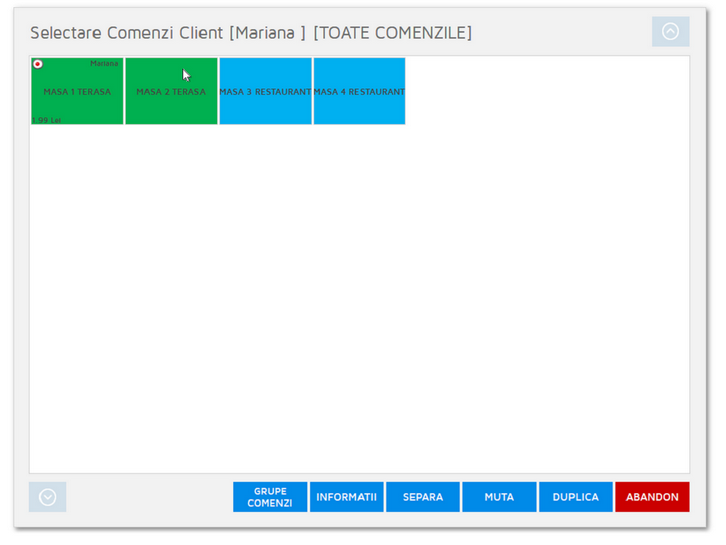Select the MASA 4 RESTAURANT order tile

click(359, 91)
